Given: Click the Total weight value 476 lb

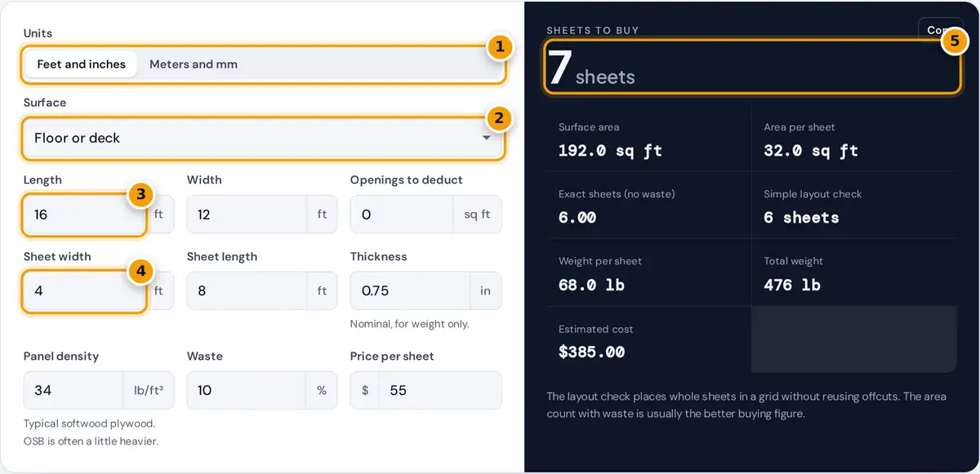Looking at the screenshot, I should pos(792,285).
